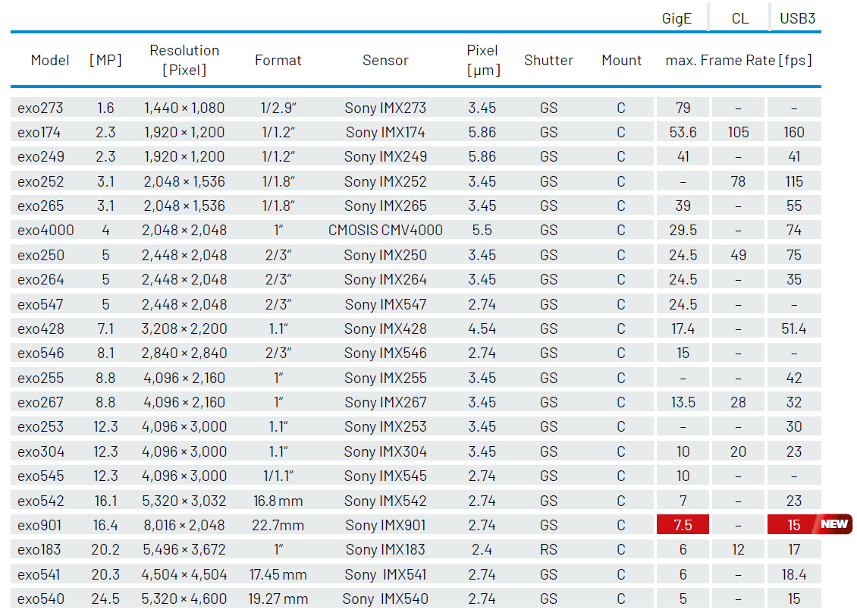Click the red 7.5 GigE frame rate cell
Viewport: 857px width, 616px height.
(x=683, y=525)
